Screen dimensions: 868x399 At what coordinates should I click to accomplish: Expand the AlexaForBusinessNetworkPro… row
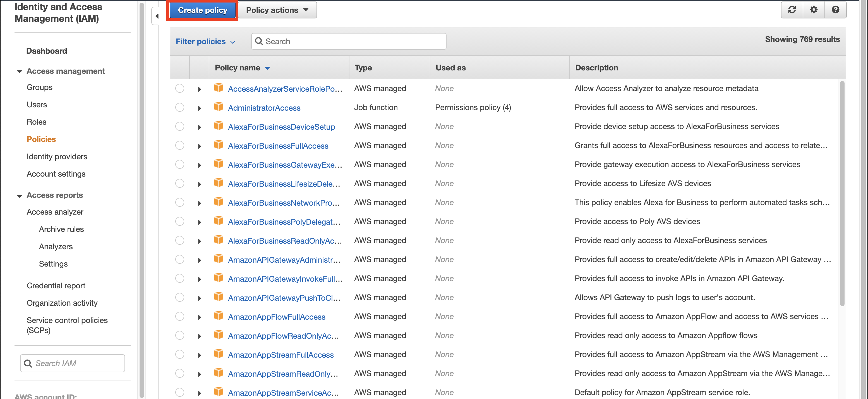200,203
